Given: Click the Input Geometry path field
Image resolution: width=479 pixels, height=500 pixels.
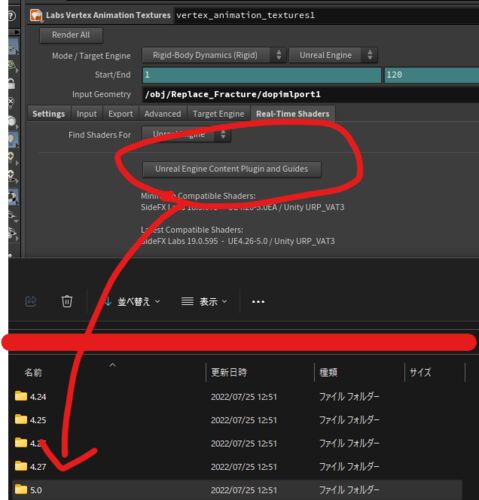Looking at the screenshot, I should click(x=311, y=94).
